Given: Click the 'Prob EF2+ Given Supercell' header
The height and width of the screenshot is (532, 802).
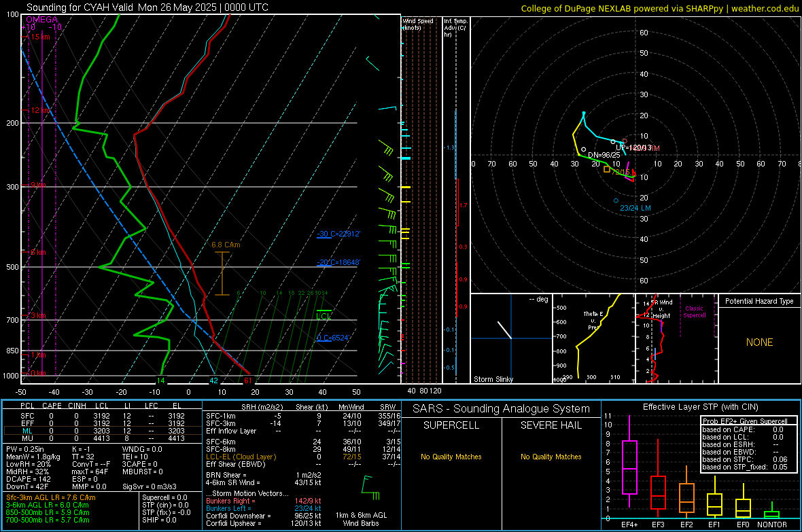Looking at the screenshot, I should (745, 421).
